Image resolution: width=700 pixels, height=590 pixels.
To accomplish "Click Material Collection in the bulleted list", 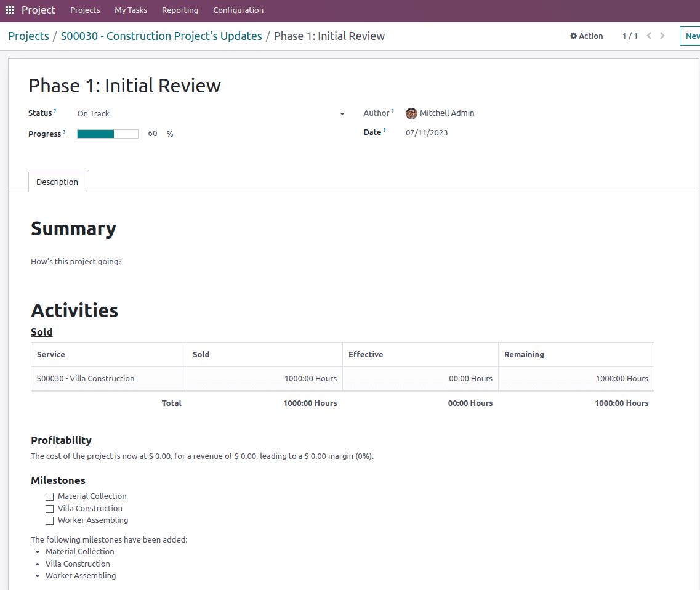I will coord(80,552).
